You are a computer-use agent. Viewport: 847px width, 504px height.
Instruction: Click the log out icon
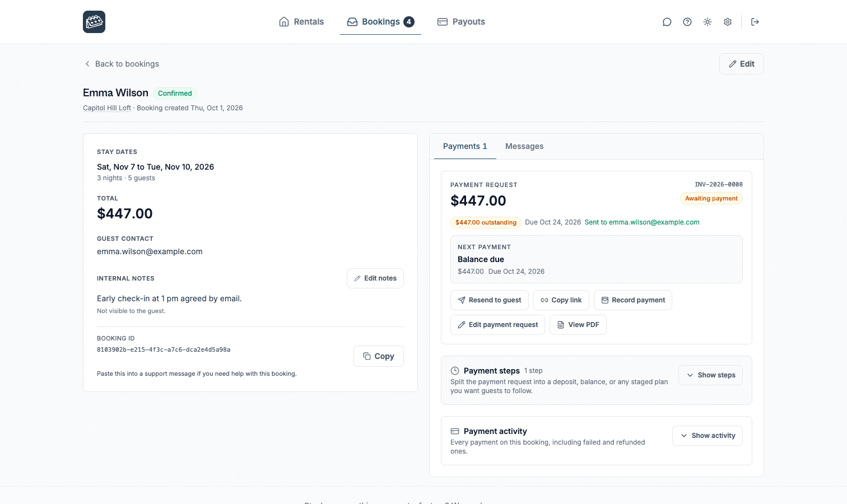point(755,22)
